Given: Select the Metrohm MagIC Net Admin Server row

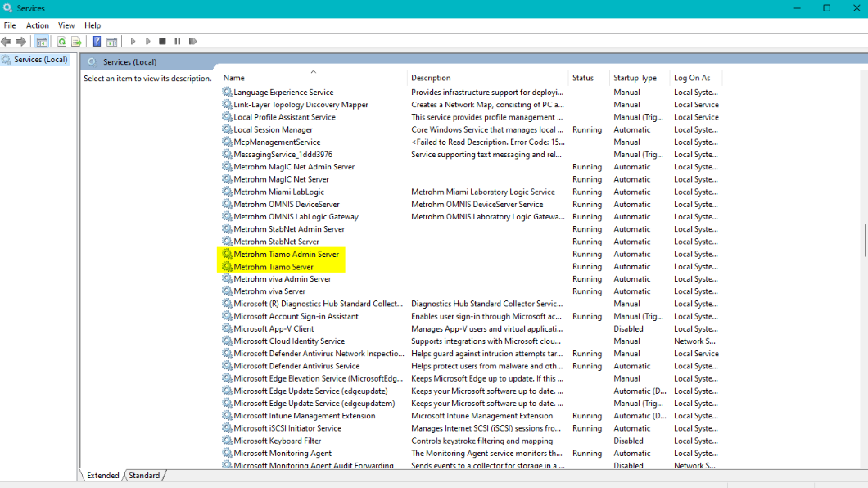Looking at the screenshot, I should tap(470, 166).
